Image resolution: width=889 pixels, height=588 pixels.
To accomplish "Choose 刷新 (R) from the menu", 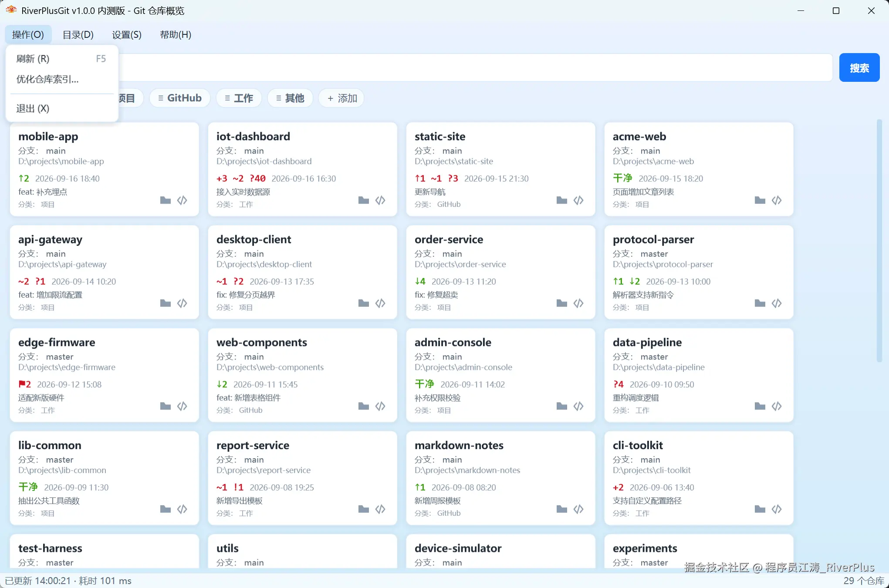I will click(61, 59).
